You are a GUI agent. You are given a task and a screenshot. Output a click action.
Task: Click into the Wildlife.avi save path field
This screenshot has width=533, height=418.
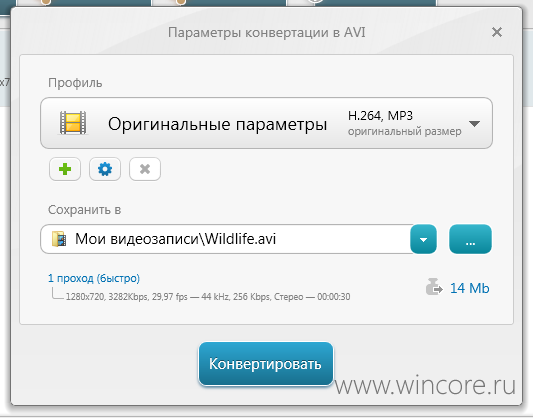[226, 239]
